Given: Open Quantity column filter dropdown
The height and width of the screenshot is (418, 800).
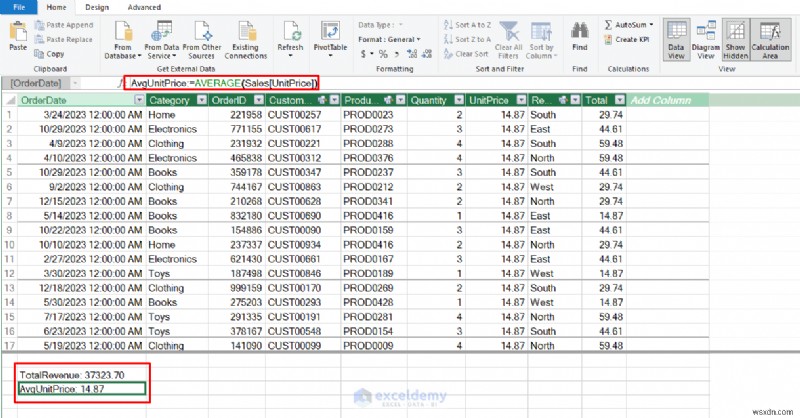Looking at the screenshot, I should point(459,100).
